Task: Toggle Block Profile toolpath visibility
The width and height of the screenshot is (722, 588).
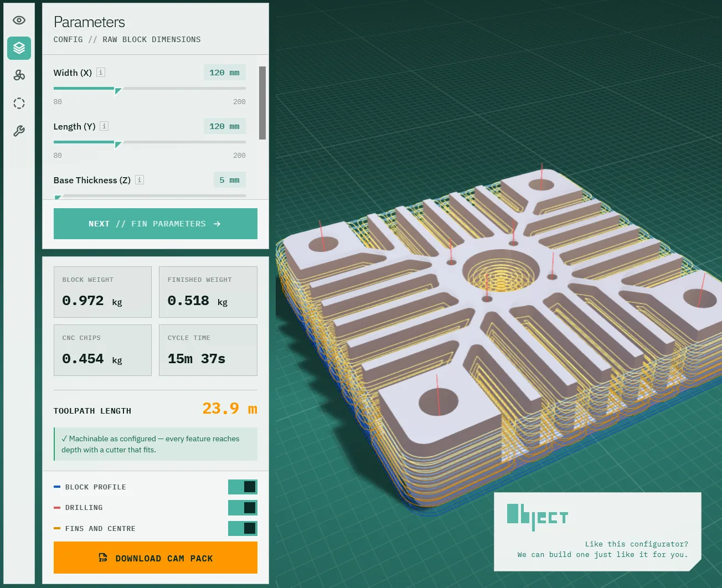Action: [243, 487]
